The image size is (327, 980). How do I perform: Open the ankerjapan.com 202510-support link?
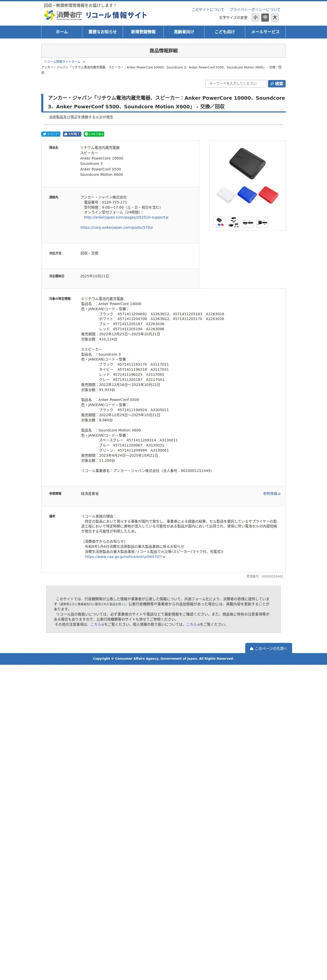click(125, 218)
